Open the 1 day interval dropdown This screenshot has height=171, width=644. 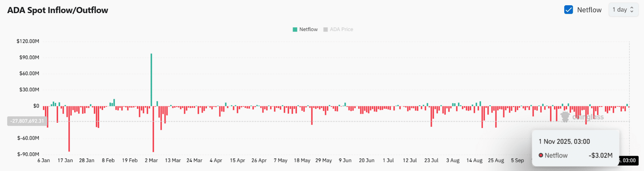coord(623,10)
